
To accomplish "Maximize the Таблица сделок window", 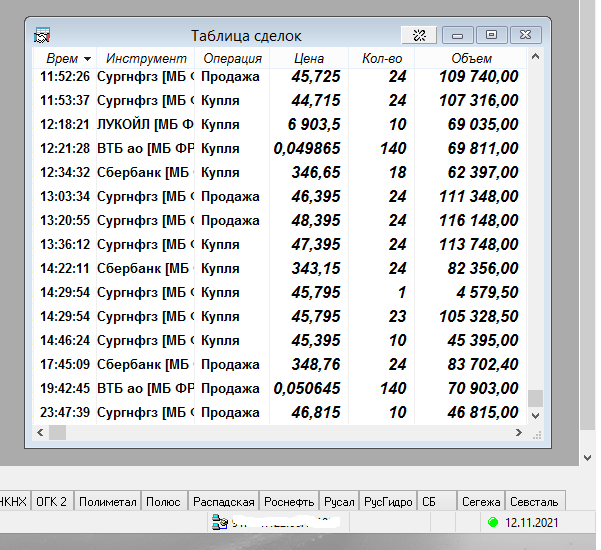I will click(x=491, y=35).
